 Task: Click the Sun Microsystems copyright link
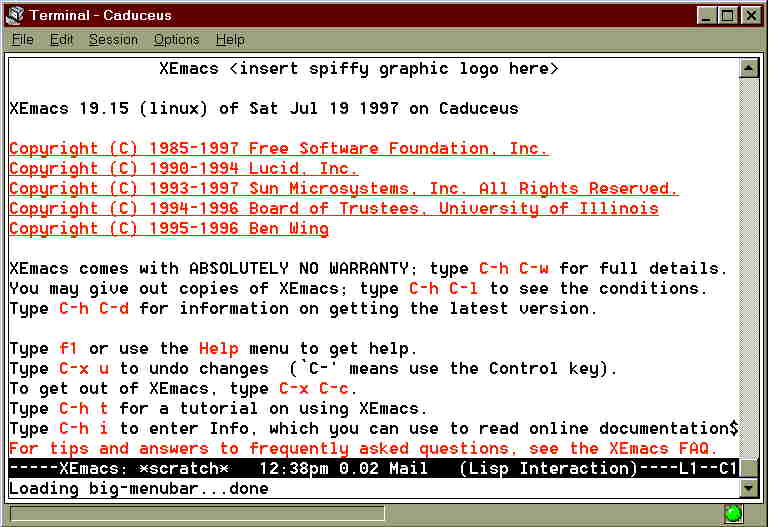click(x=343, y=189)
